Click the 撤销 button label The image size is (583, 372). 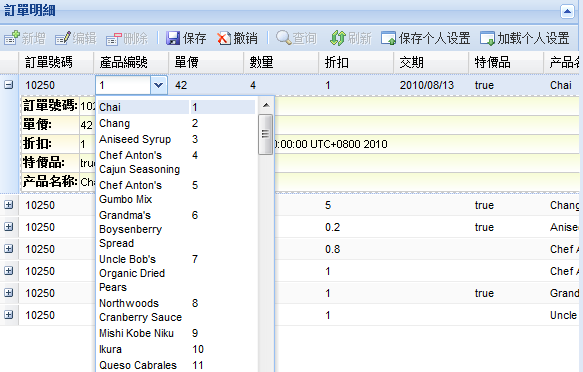click(245, 38)
